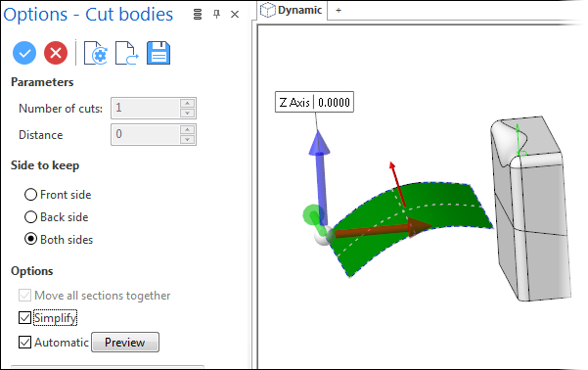Switch to the Dynamic view tab
Image resolution: width=588 pixels, height=370 pixels.
[292, 10]
